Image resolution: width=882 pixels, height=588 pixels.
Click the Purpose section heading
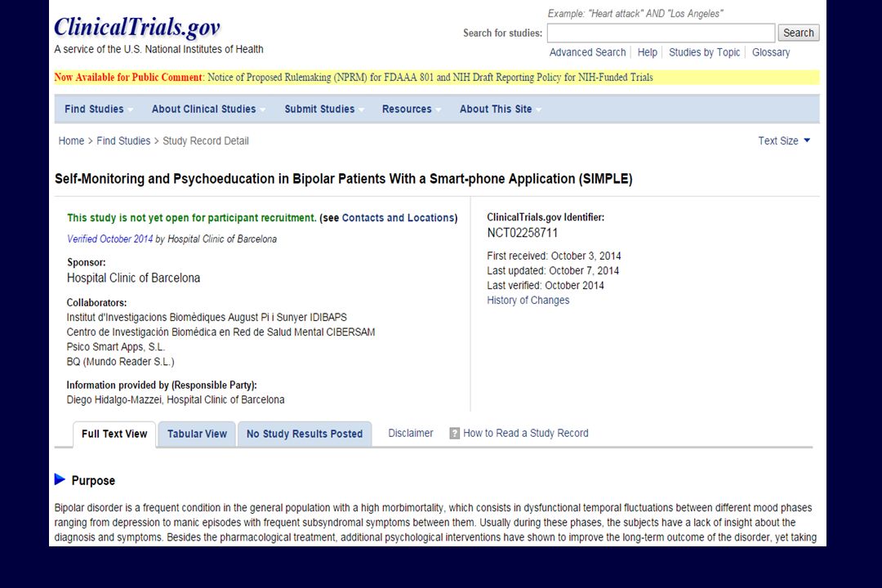(x=93, y=480)
